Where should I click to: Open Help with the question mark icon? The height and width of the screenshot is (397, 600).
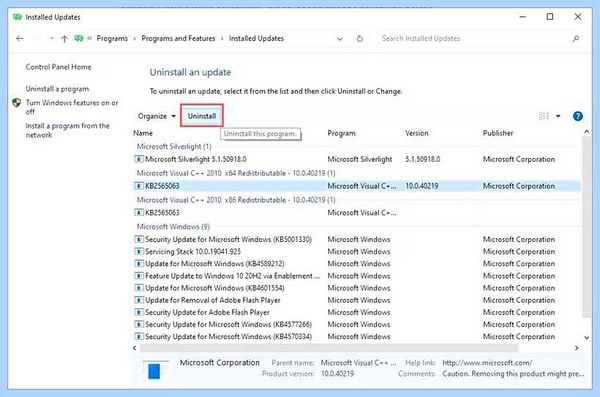coord(577,116)
